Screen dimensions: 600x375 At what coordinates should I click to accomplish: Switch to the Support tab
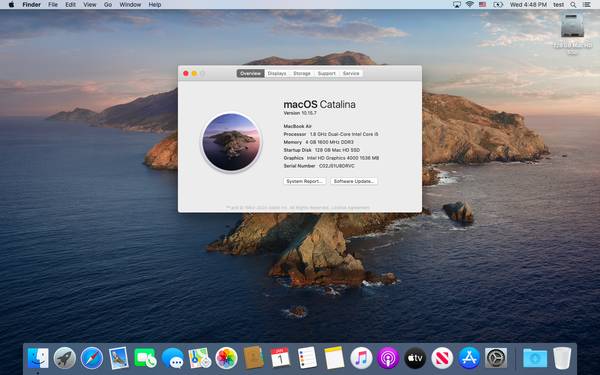pyautogui.click(x=326, y=73)
